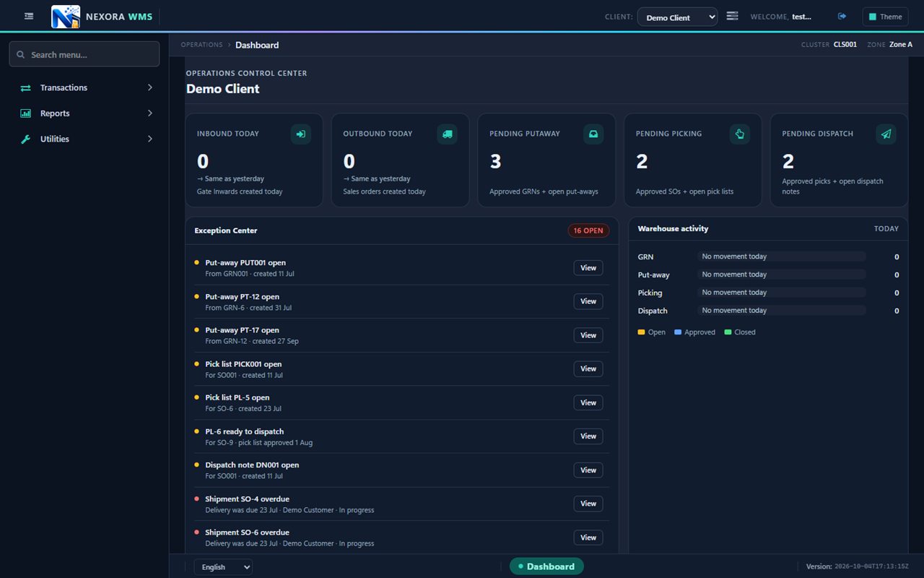Screen dimensions: 924x578
Task: Toggle the hamburger sidebar menu icon
Action: click(29, 17)
